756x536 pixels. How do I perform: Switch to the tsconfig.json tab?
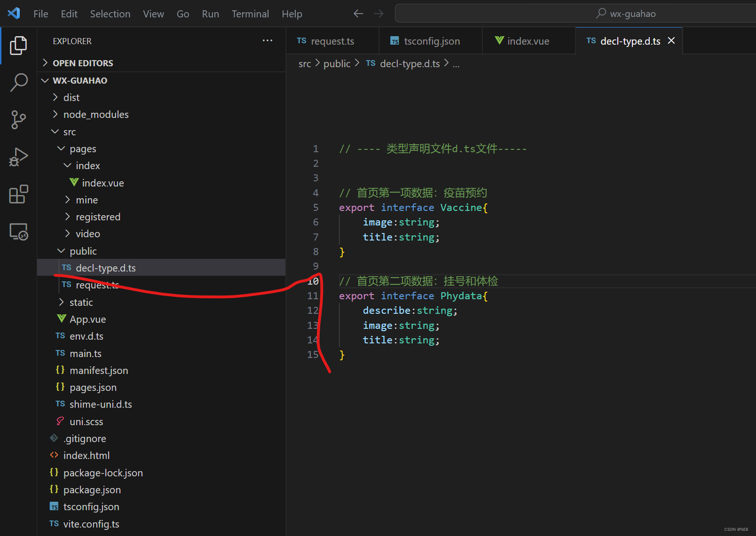tap(431, 41)
